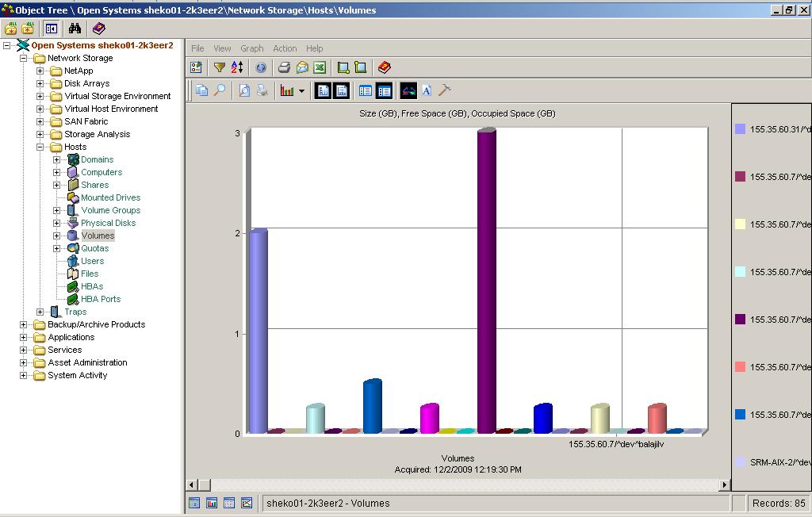Image resolution: width=812 pixels, height=517 pixels.
Task: Click the horizontal scrollbar right arrow
Action: 724,484
